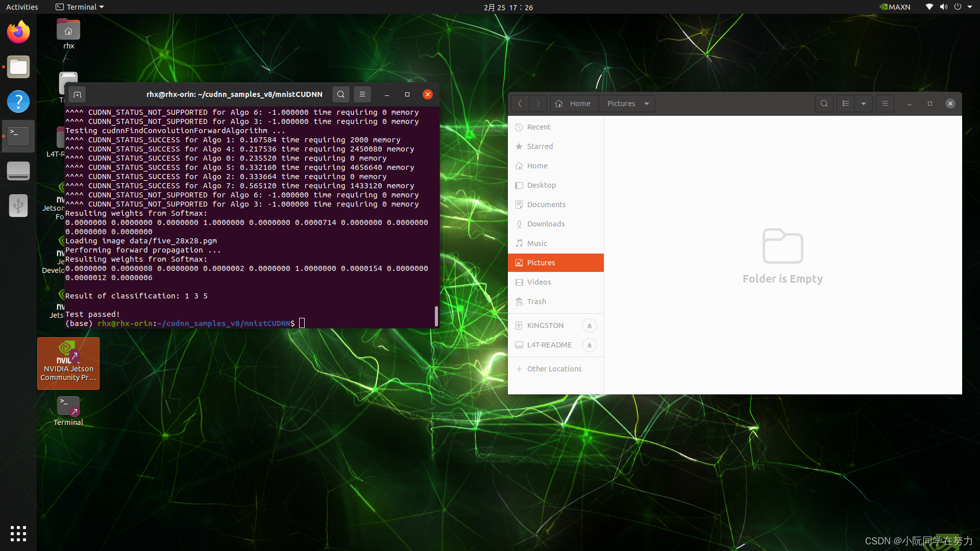Close the terminal window

click(428, 94)
